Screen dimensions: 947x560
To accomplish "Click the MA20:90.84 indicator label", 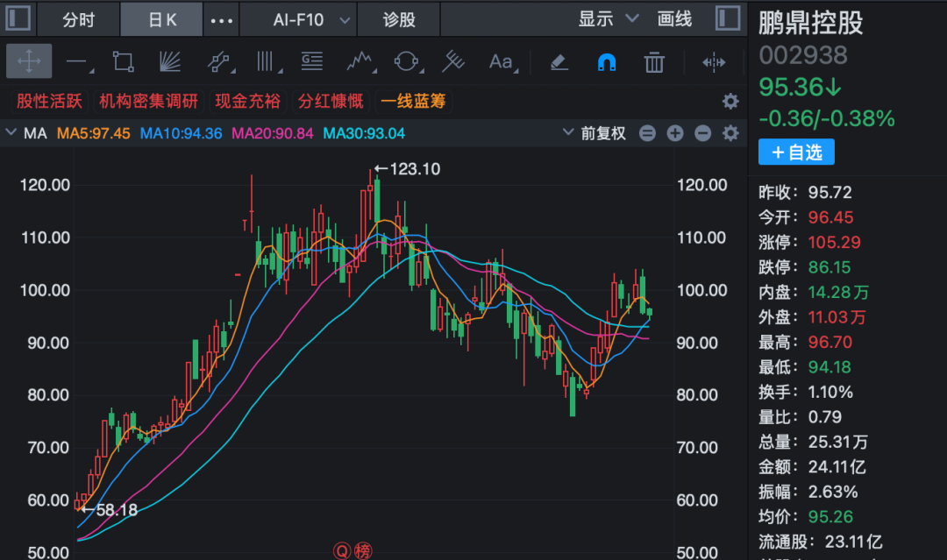I will [273, 133].
